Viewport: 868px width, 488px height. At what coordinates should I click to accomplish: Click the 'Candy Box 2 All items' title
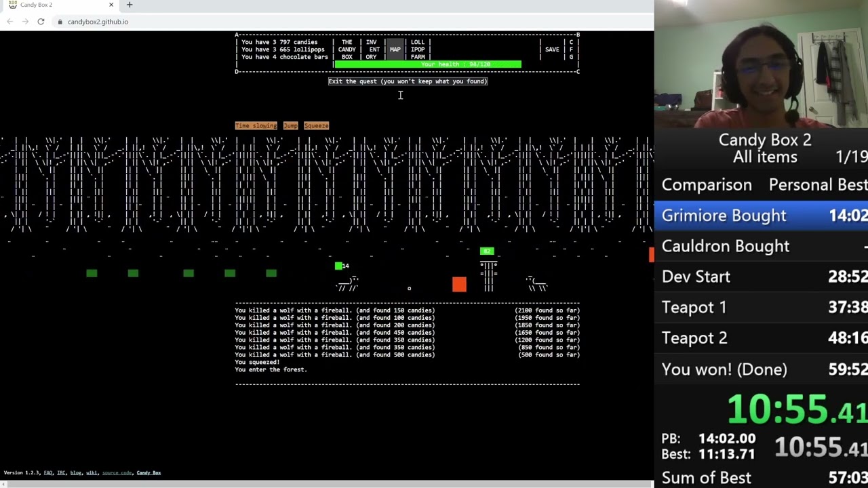765,148
